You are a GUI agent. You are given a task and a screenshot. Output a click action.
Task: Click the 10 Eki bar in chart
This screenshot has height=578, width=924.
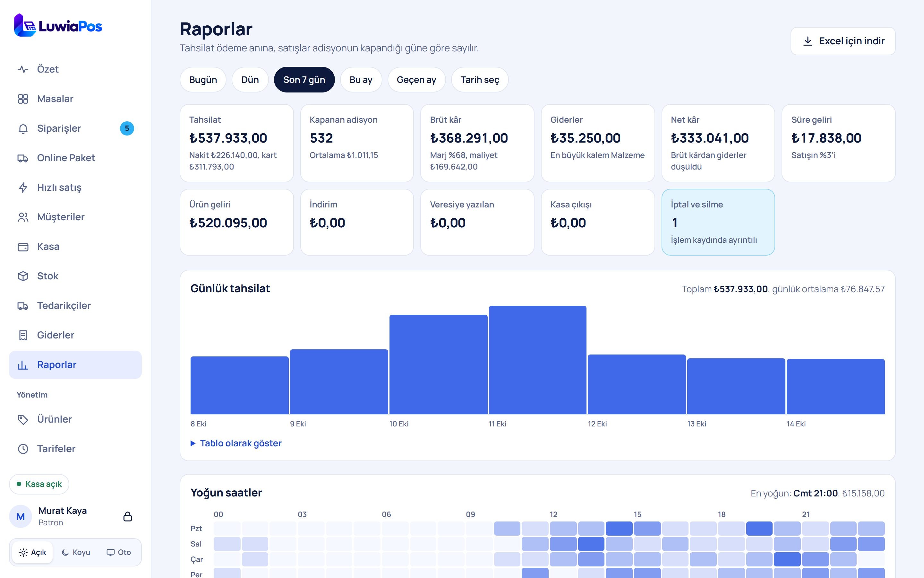pyautogui.click(x=438, y=364)
